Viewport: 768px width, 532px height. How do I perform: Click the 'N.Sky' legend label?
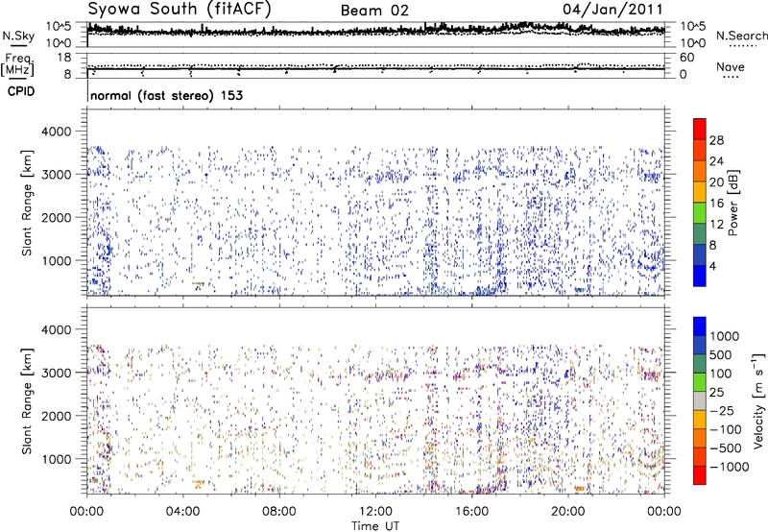(18, 36)
